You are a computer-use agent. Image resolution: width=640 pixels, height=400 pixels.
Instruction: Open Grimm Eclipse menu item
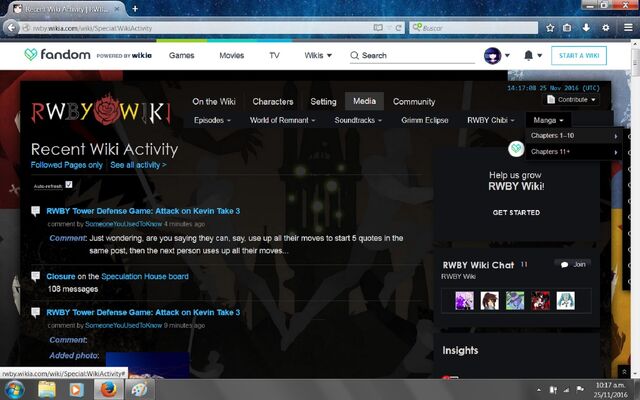point(424,120)
